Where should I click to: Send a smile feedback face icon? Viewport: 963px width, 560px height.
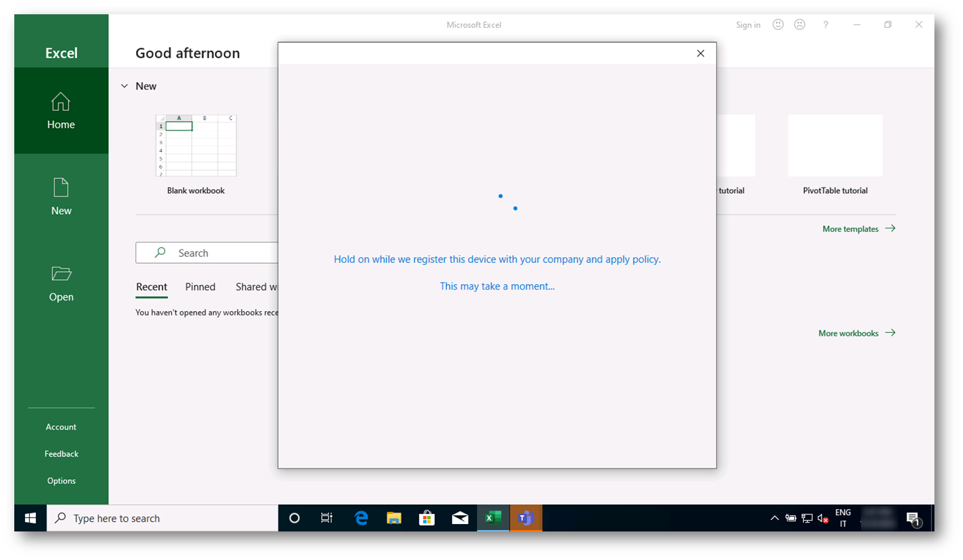778,24
